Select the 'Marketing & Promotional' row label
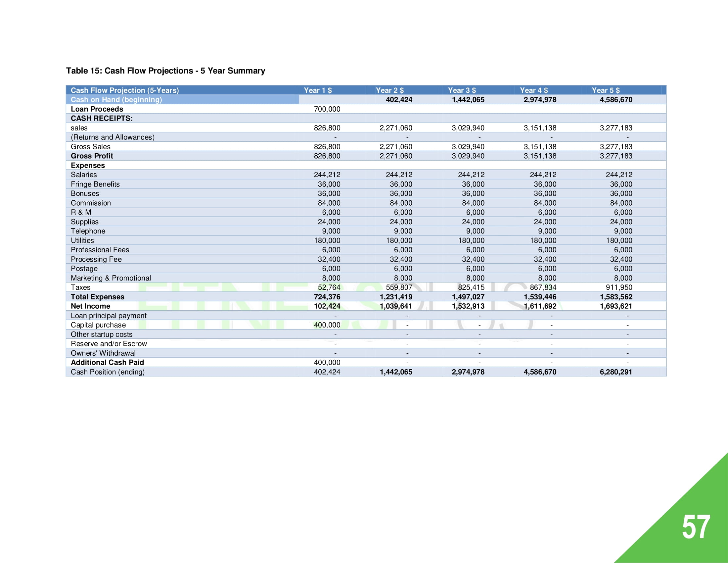 click(x=111, y=278)
